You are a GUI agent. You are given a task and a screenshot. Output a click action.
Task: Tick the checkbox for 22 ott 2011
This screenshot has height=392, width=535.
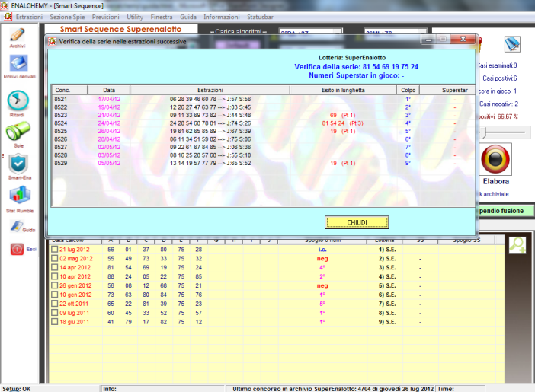pyautogui.click(x=55, y=304)
